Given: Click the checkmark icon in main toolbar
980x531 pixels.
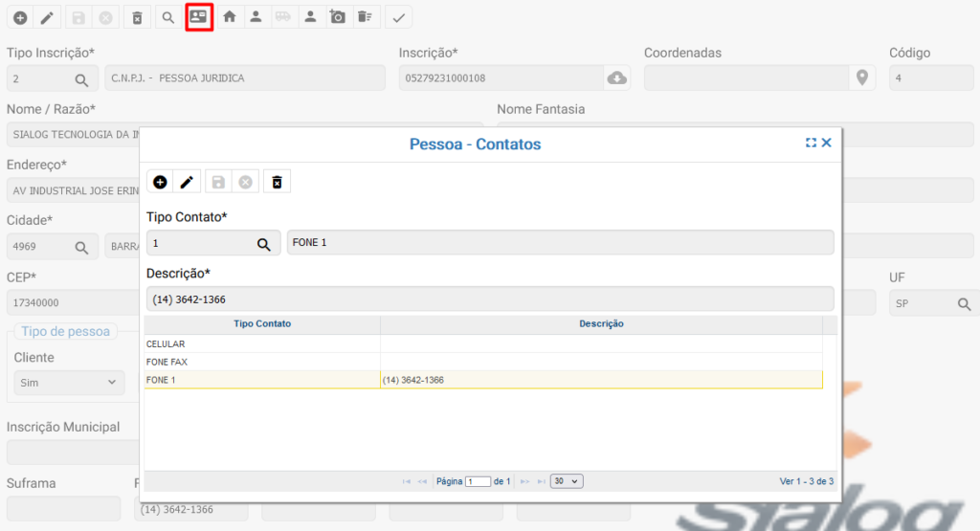Looking at the screenshot, I should (398, 17).
